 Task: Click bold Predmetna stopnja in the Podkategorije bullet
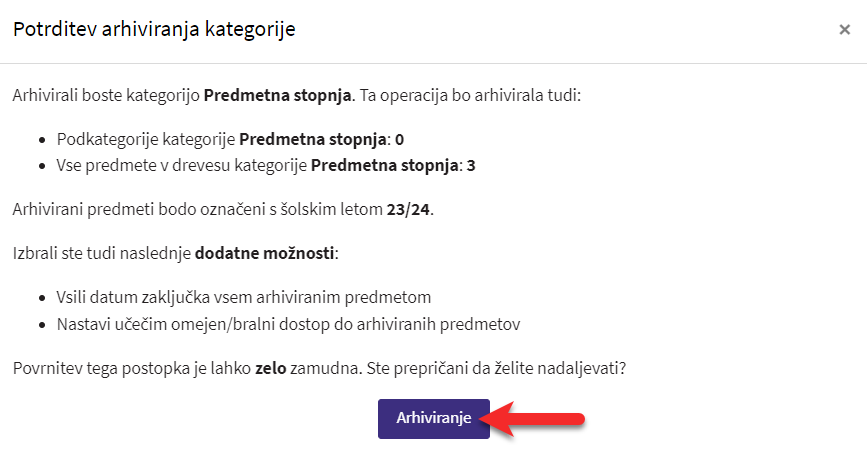[x=312, y=139]
